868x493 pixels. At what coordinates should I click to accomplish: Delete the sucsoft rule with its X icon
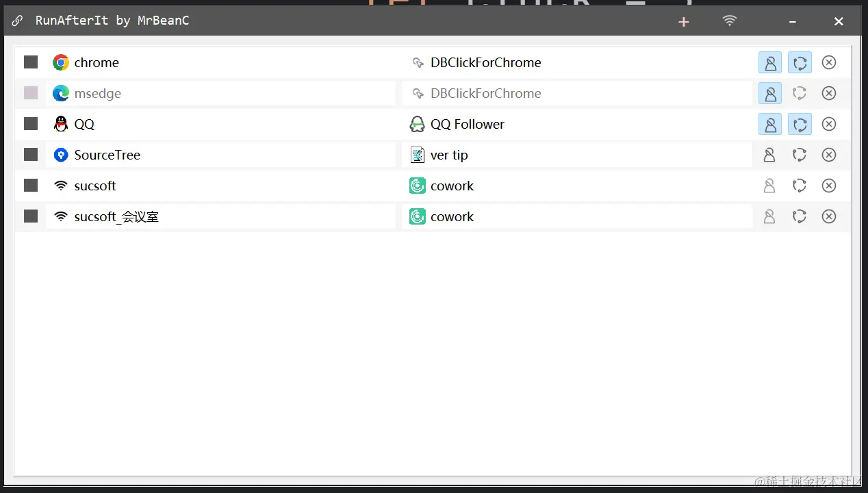(x=829, y=186)
